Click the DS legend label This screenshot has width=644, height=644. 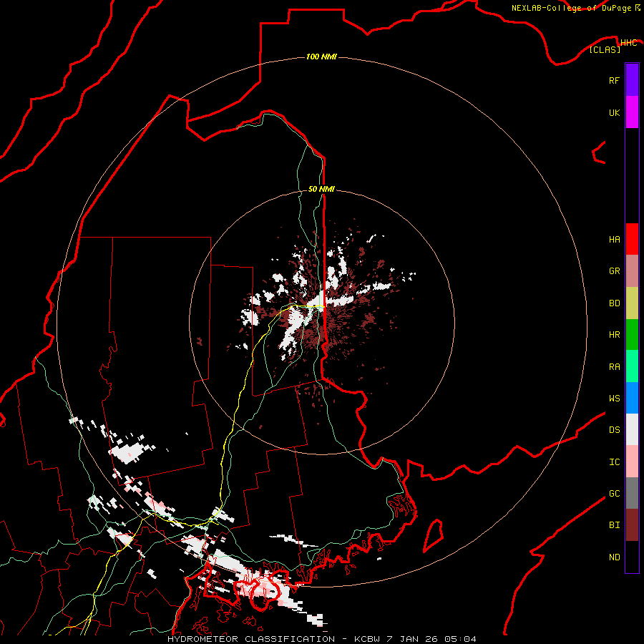click(614, 430)
